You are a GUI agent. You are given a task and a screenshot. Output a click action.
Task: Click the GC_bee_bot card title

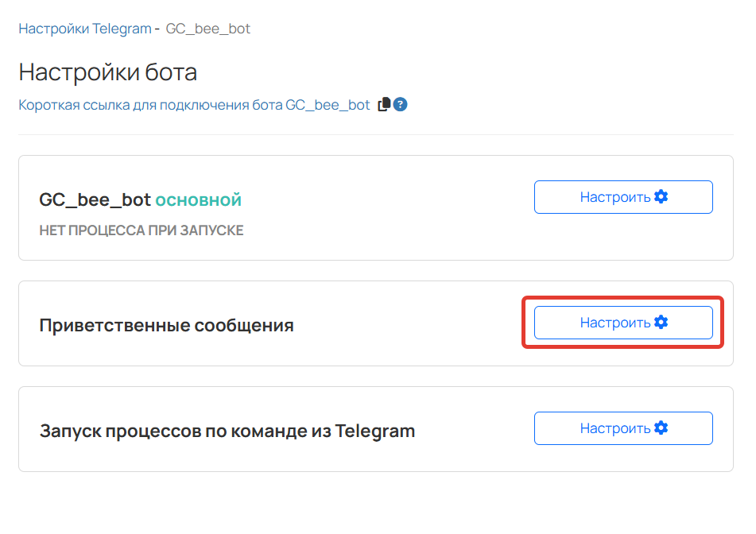point(95,199)
